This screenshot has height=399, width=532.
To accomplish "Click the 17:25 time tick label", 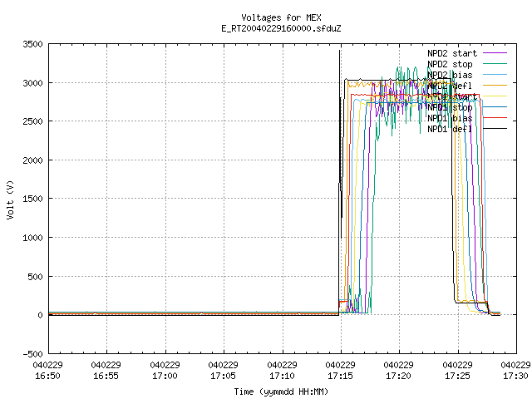I will (457, 376).
